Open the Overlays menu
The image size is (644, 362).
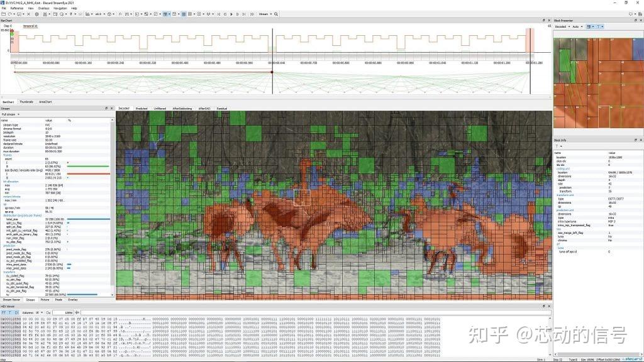43,8
